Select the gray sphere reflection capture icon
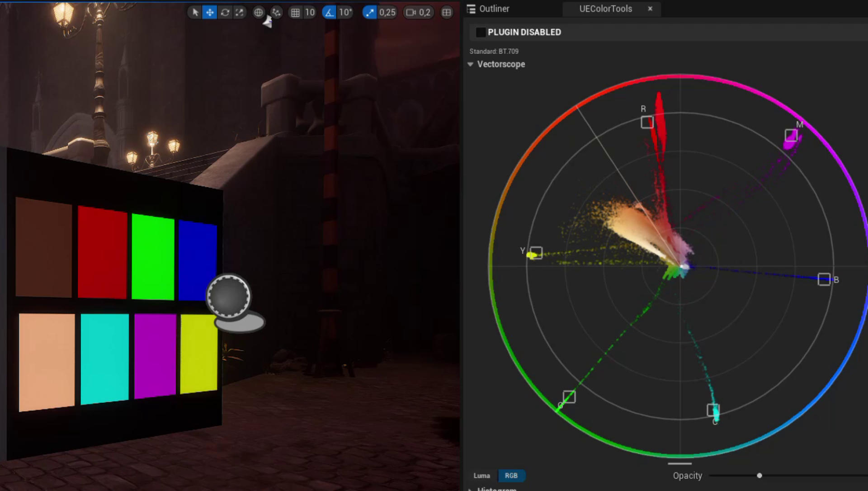868x491 pixels. [228, 297]
